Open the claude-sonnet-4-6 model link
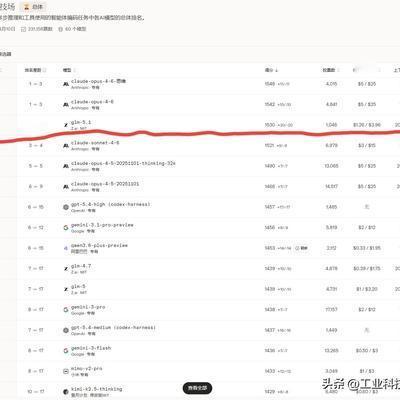 95,143
